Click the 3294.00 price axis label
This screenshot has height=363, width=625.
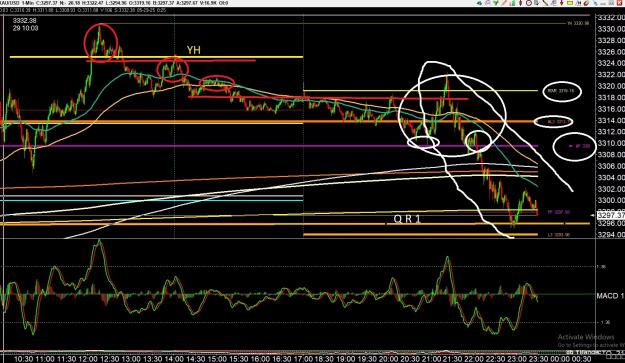(x=611, y=234)
